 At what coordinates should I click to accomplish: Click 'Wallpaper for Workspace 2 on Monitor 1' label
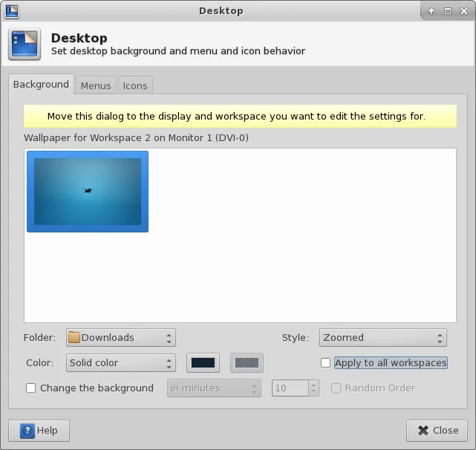(x=137, y=138)
